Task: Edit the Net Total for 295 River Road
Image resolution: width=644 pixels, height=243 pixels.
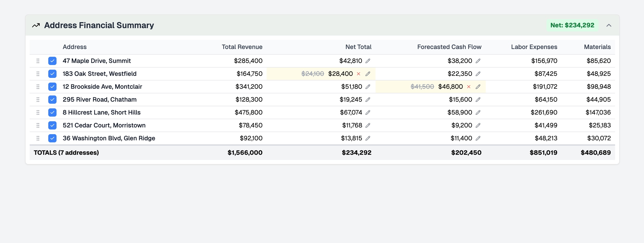Action: point(368,99)
